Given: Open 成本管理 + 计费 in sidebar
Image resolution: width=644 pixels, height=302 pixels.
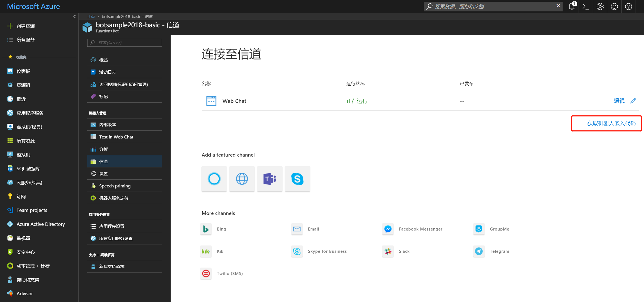Looking at the screenshot, I should click(33, 266).
